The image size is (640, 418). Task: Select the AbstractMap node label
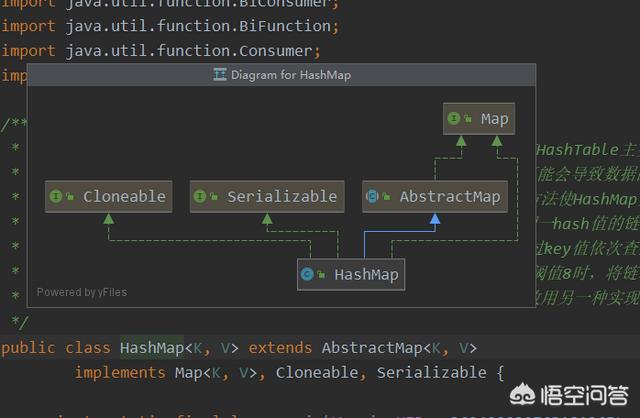click(x=449, y=197)
